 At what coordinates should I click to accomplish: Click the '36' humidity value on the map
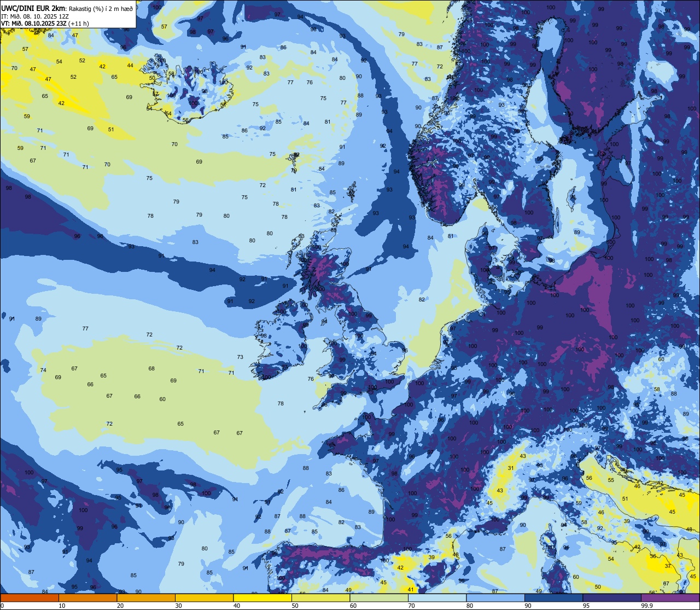[x=653, y=556]
